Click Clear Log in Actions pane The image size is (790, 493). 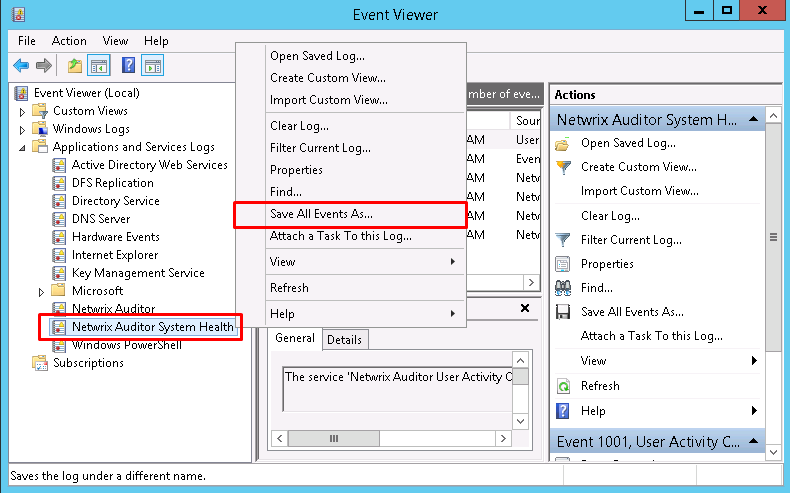coord(610,216)
